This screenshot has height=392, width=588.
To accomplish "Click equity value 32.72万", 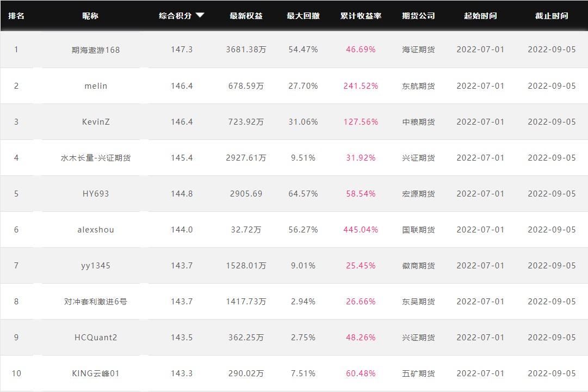I will 246,230.
